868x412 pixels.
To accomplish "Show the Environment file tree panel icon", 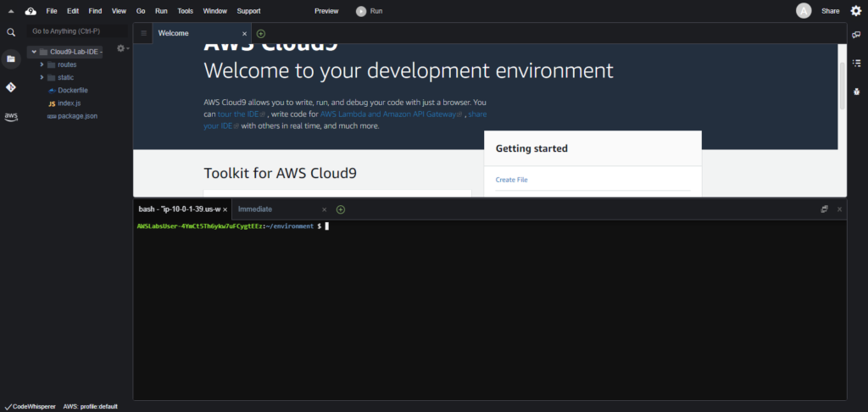I will coord(11,58).
